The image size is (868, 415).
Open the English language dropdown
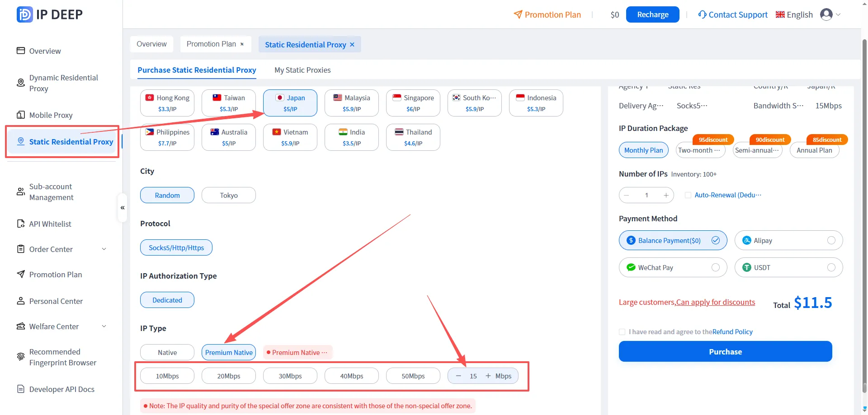tap(794, 14)
